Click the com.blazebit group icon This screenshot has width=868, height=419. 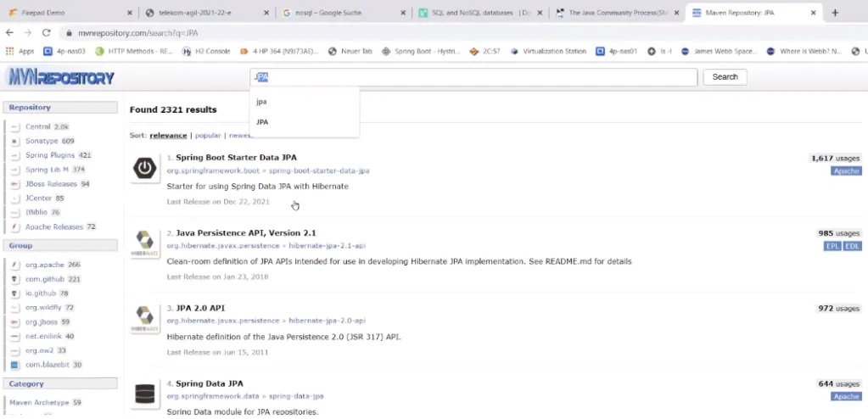(x=15, y=365)
